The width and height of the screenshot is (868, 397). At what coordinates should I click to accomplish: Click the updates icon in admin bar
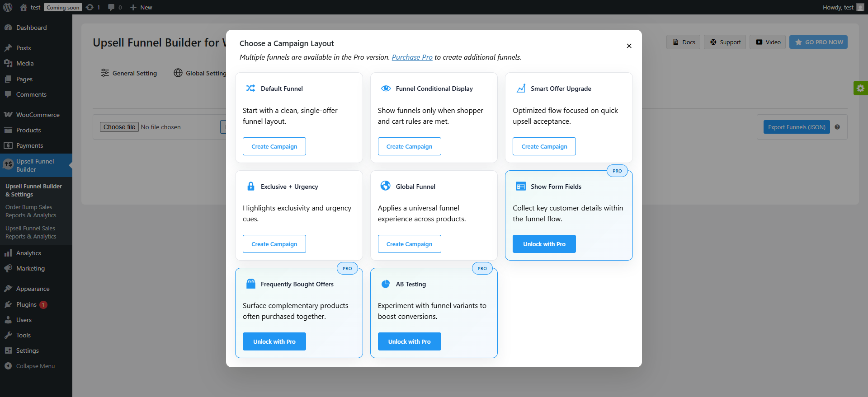click(x=90, y=7)
